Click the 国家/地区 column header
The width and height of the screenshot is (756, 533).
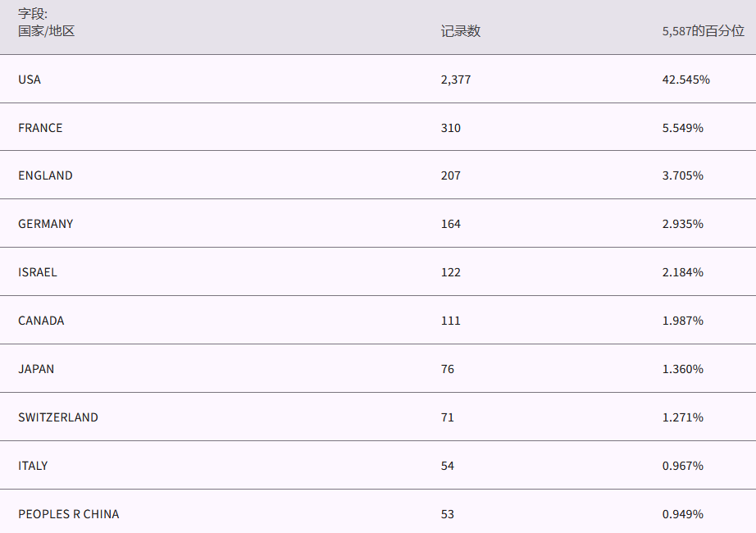click(x=47, y=31)
